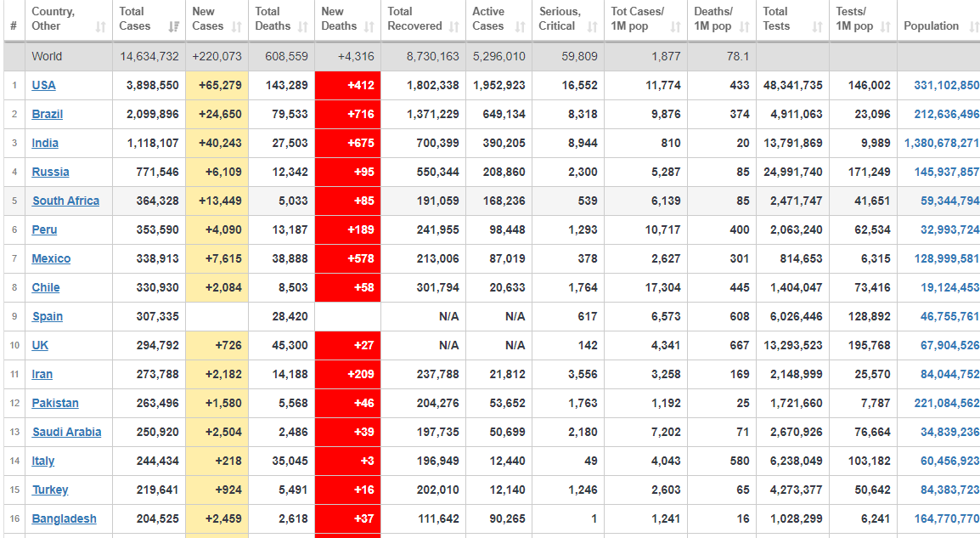
Task: Open the India country link
Action: (45, 143)
